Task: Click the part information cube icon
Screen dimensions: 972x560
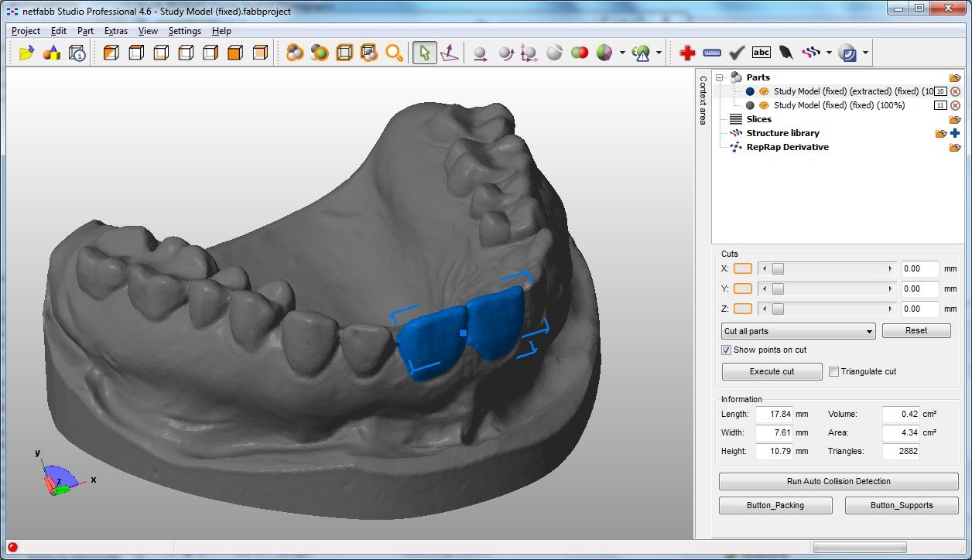Action: [77, 53]
